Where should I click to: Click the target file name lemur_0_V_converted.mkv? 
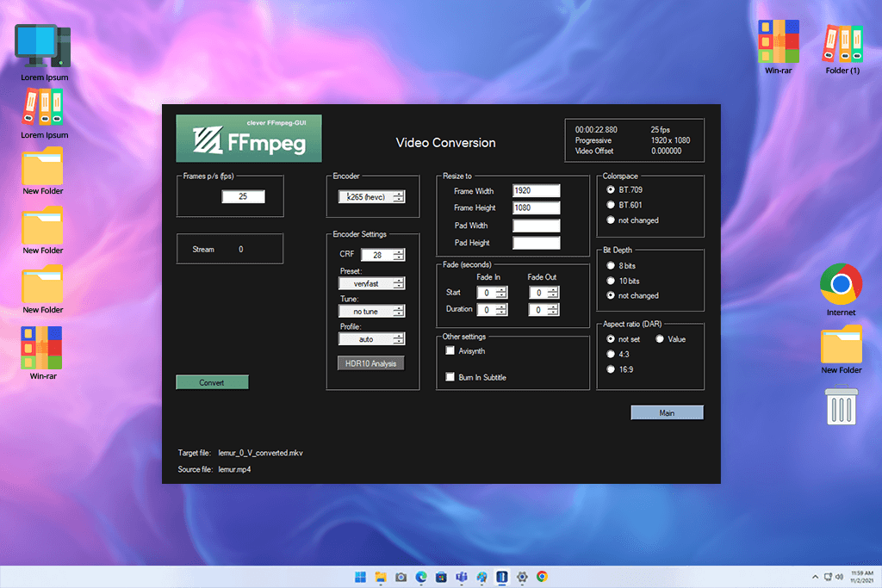(x=260, y=453)
